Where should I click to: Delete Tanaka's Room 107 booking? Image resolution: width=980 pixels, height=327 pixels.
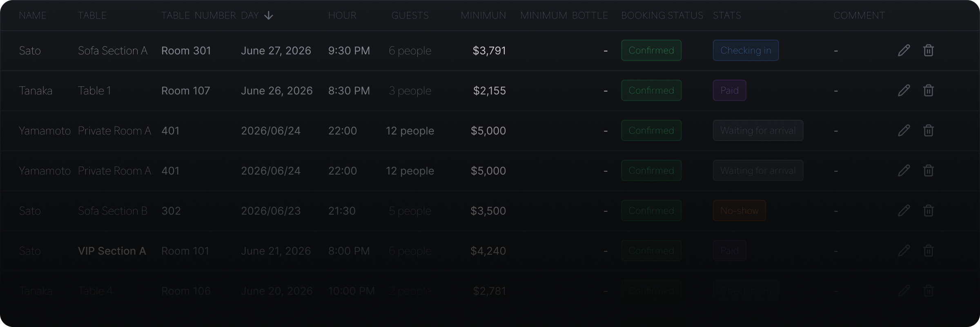tap(928, 90)
